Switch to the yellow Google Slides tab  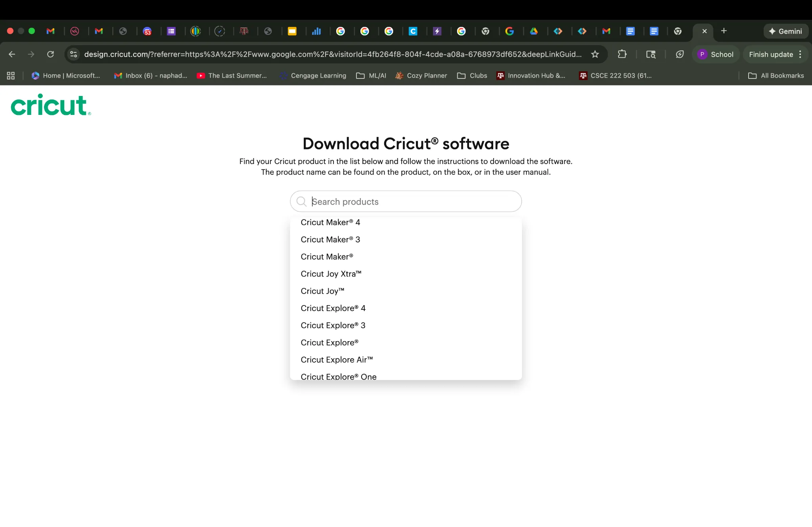tap(292, 31)
